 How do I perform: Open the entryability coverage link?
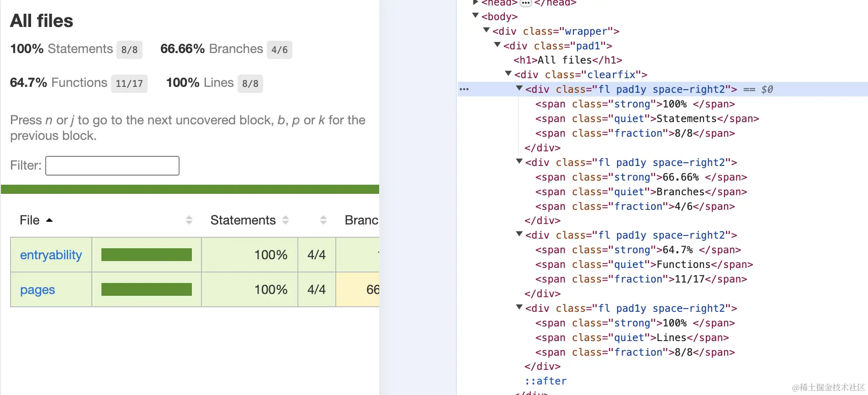51,255
